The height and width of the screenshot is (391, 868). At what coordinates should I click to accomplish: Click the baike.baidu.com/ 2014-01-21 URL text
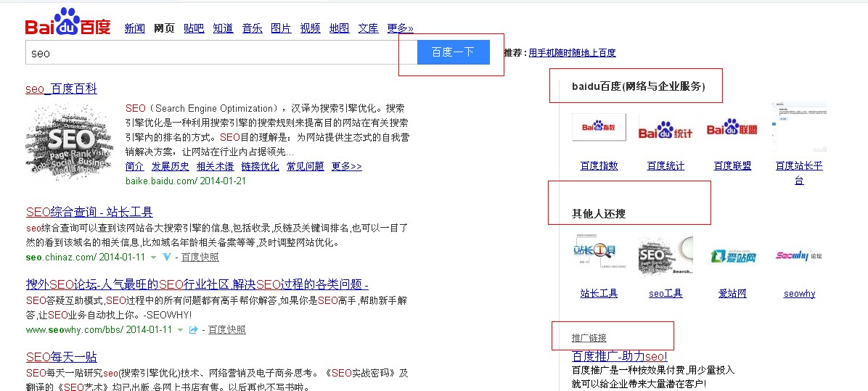pos(186,181)
